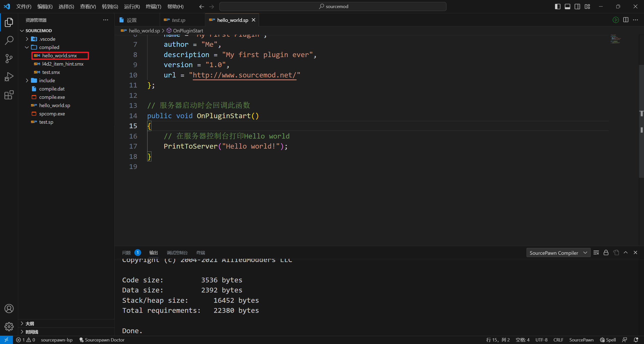The width and height of the screenshot is (644, 344).
Task: Open the 问题 problems panel tab
Action: pyautogui.click(x=131, y=253)
